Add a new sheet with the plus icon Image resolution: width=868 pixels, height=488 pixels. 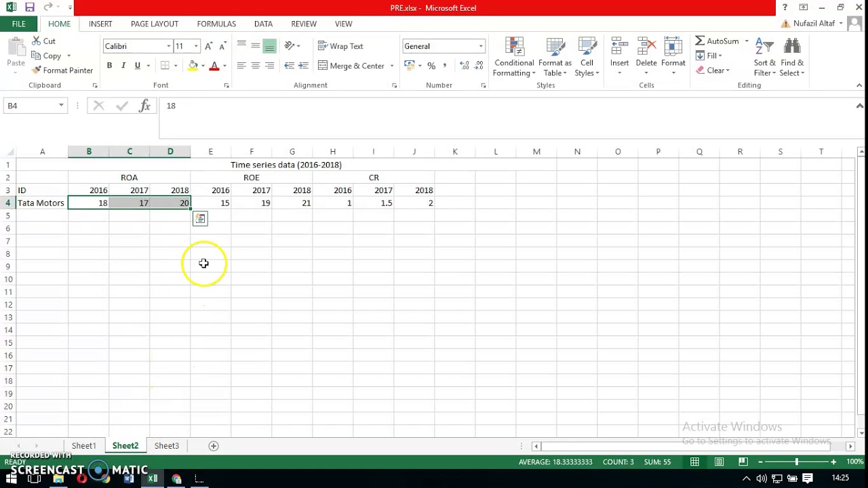pyautogui.click(x=214, y=446)
